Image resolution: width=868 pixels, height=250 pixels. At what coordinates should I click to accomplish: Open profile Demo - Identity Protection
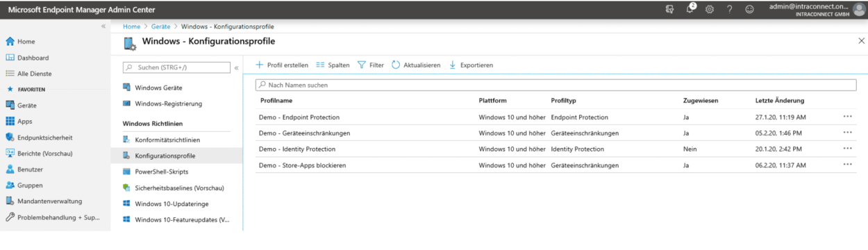tap(297, 149)
